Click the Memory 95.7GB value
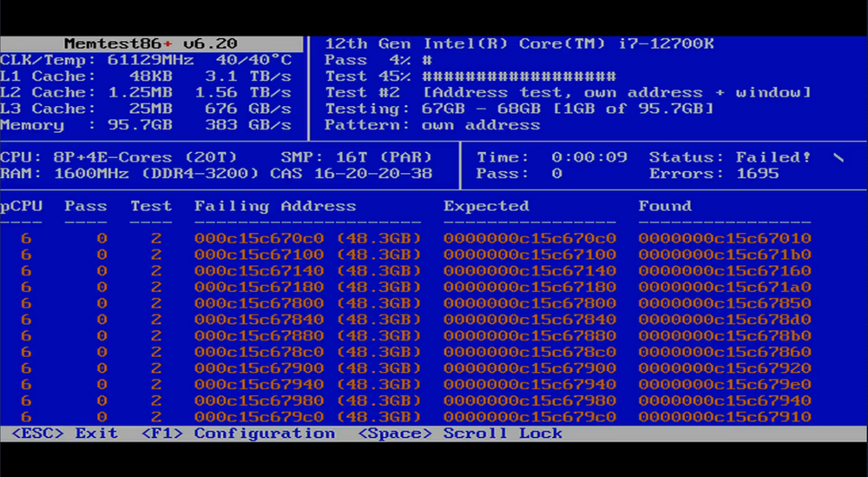The width and height of the screenshot is (868, 477). tap(140, 124)
